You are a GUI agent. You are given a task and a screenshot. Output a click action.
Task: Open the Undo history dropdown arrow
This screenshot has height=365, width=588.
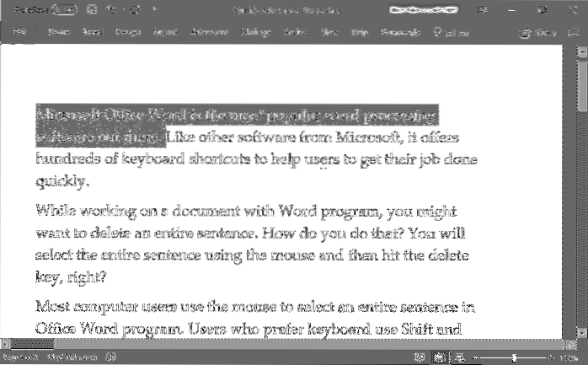123,9
